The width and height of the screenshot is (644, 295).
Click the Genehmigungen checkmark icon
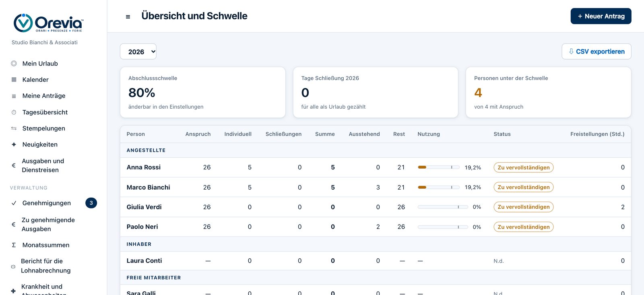click(14, 203)
